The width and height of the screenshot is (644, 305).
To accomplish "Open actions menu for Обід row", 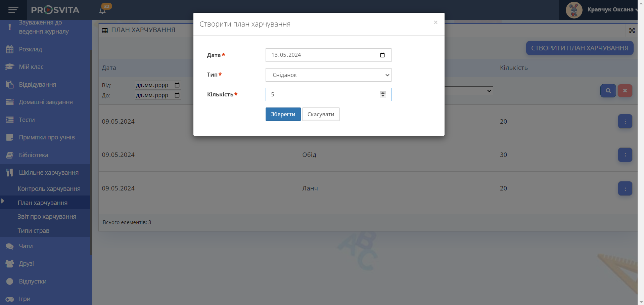I will (x=625, y=155).
